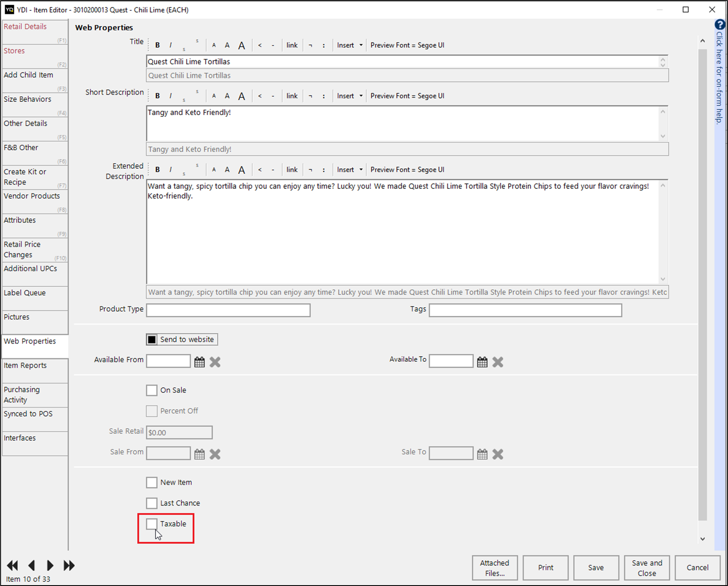Clear the Sale From date
The width and height of the screenshot is (728, 586).
pyautogui.click(x=215, y=454)
